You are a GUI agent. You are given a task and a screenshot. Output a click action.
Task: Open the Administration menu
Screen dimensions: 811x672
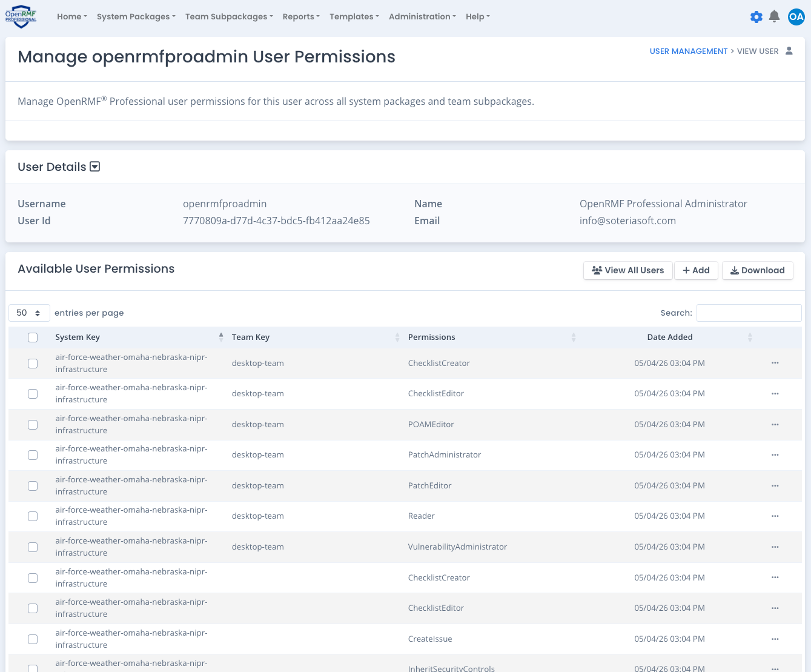(422, 16)
